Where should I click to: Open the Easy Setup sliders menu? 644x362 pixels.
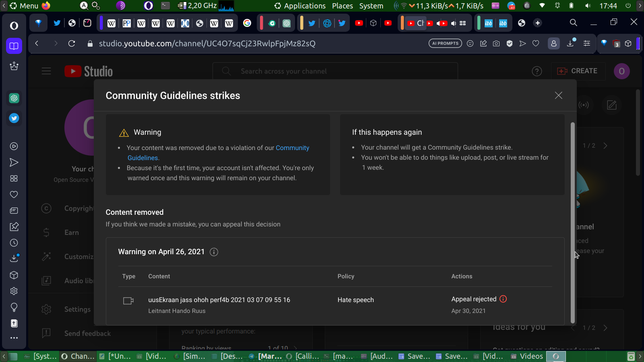click(x=587, y=43)
